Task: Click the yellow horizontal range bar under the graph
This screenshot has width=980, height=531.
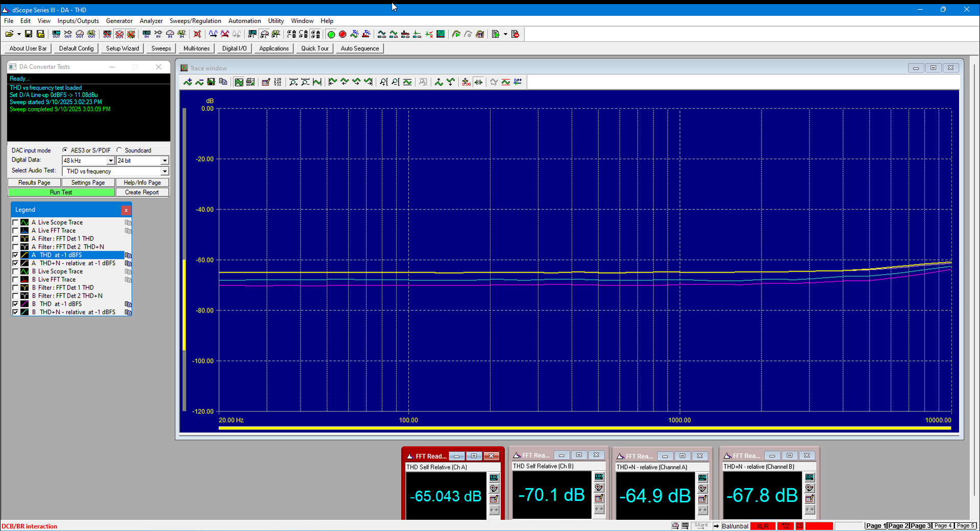Action: pos(585,428)
